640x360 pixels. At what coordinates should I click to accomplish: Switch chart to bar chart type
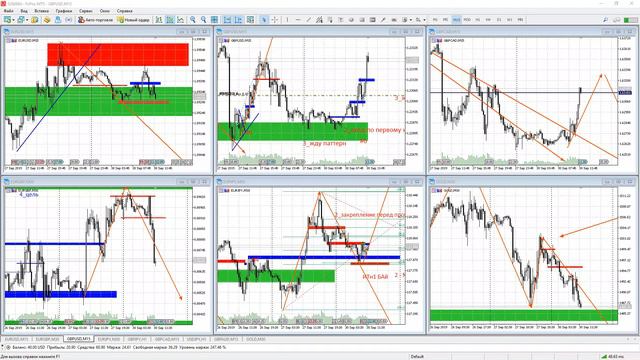pos(159,20)
